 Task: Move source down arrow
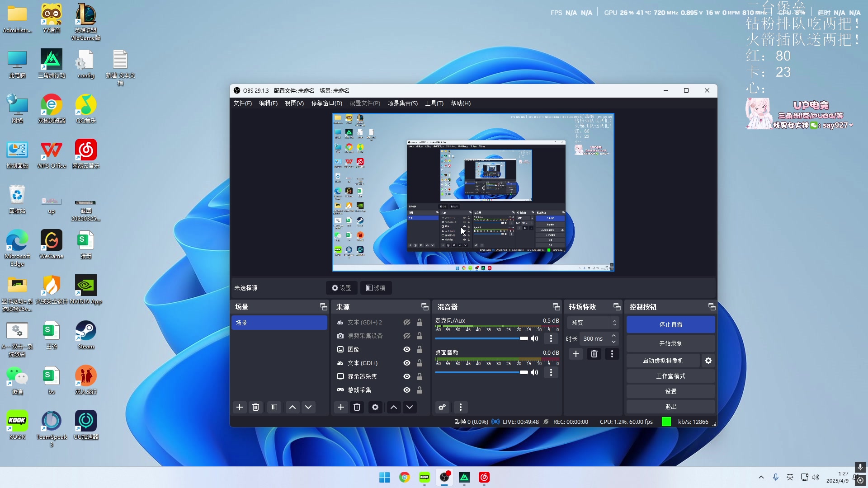(410, 407)
